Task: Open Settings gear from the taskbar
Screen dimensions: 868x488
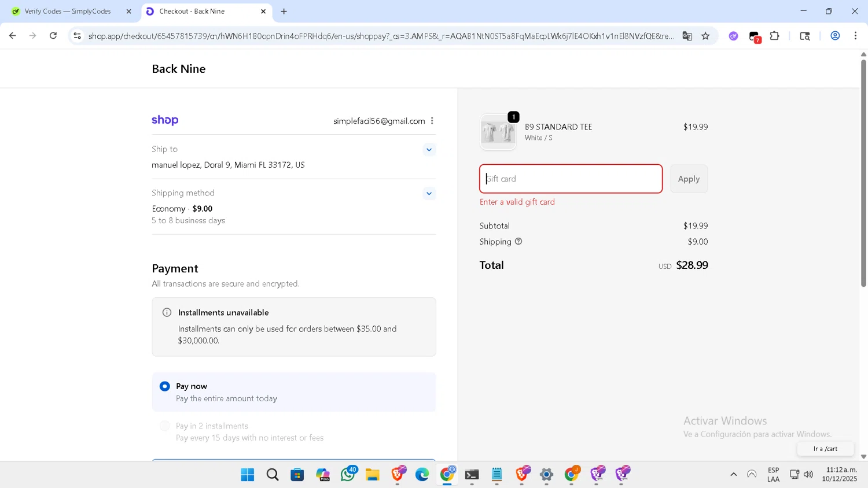Action: (x=547, y=475)
